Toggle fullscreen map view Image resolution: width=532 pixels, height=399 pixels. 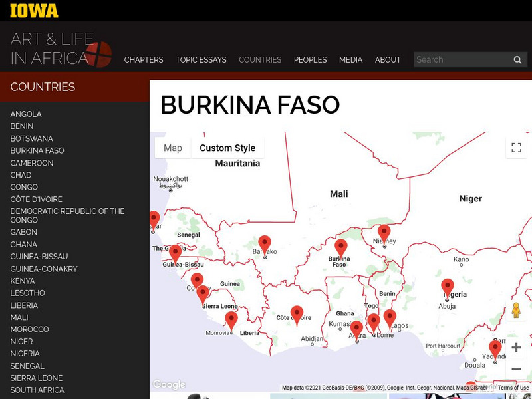516,148
